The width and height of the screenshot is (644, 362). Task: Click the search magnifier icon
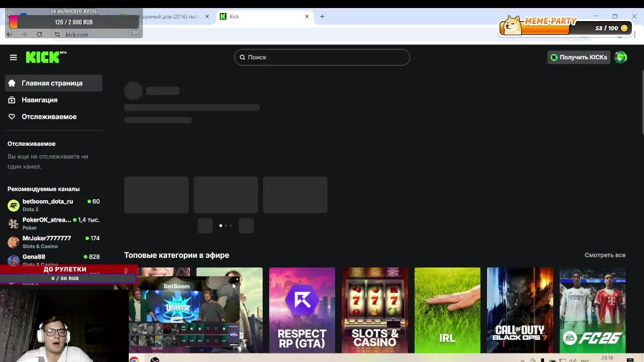point(242,57)
